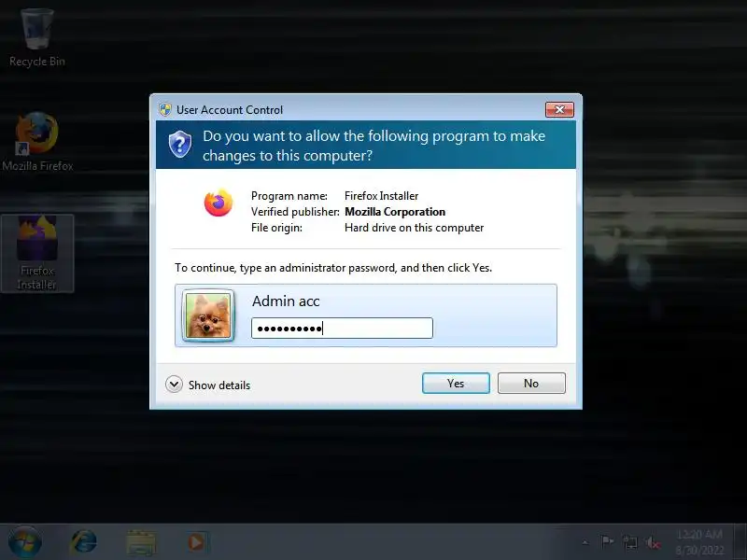Open the Windows Start menu orb
The image size is (747, 560).
click(25, 542)
